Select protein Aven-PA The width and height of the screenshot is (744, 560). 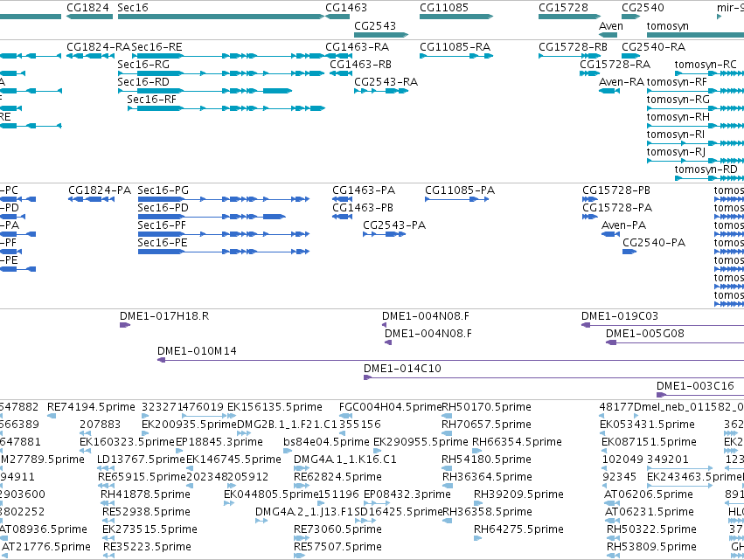tap(610, 234)
